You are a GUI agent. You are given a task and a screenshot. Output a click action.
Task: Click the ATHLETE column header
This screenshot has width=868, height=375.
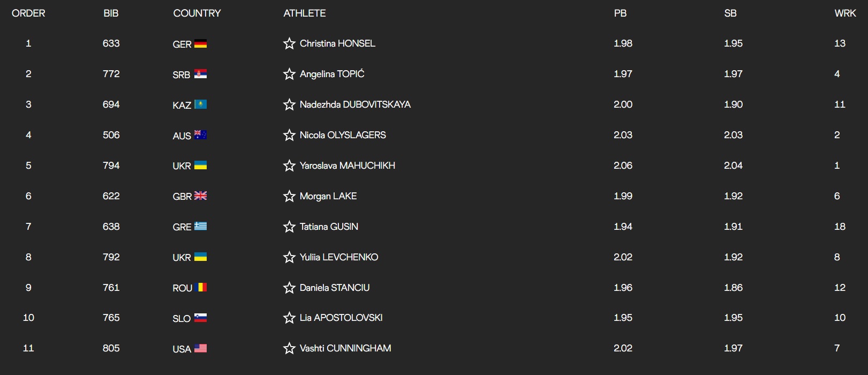pyautogui.click(x=305, y=13)
